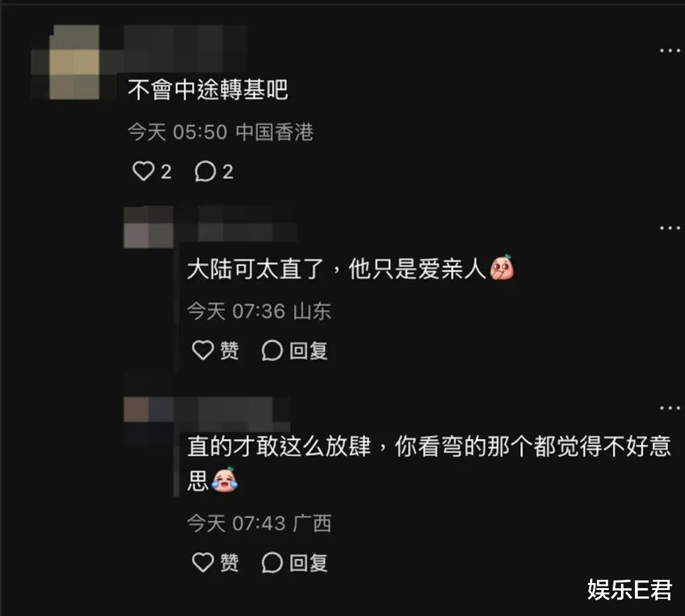Like the Hong Kong comment via heart icon
Screen dimensions: 685x616
click(143, 171)
